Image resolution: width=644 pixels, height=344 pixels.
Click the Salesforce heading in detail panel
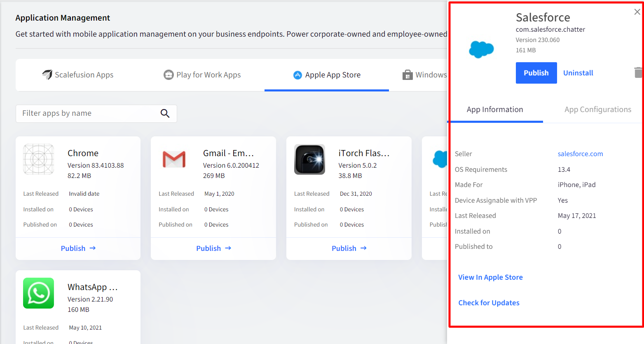[x=543, y=17]
